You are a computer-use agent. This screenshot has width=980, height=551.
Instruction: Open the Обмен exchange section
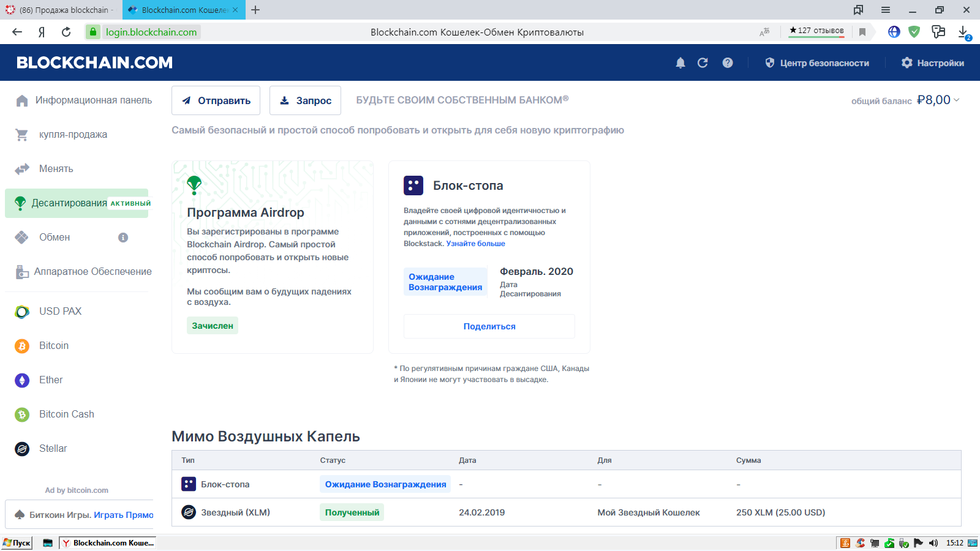pos(43,238)
